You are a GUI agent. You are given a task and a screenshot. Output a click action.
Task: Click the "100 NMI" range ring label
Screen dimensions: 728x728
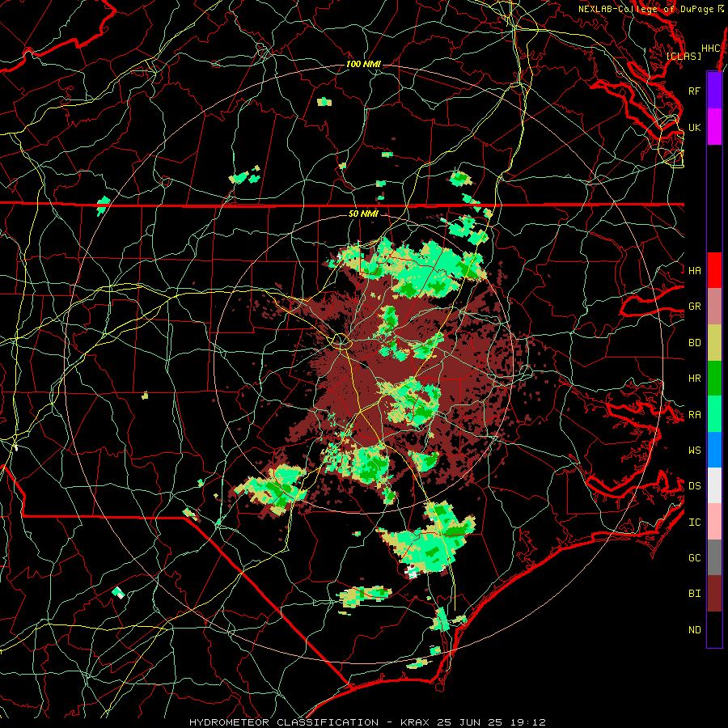[363, 64]
